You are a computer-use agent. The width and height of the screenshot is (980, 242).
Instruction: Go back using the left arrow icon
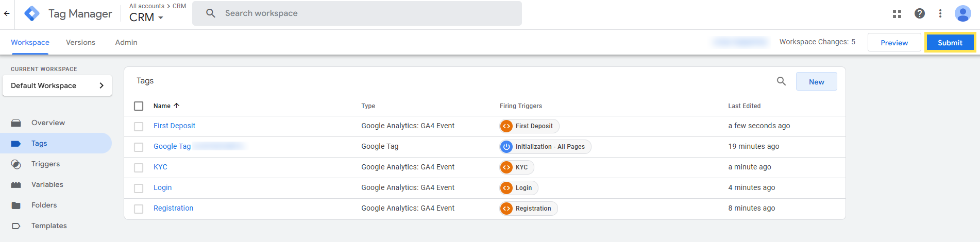[7, 14]
